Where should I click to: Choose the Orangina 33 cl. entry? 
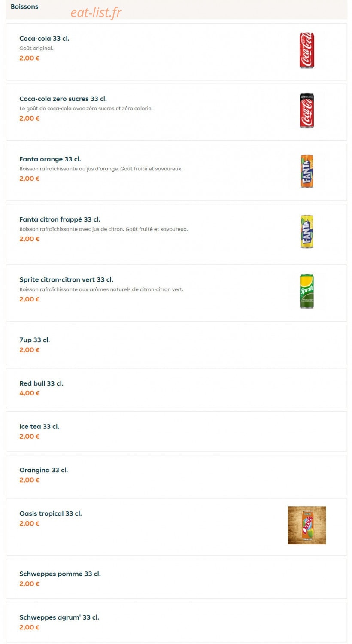tap(176, 475)
